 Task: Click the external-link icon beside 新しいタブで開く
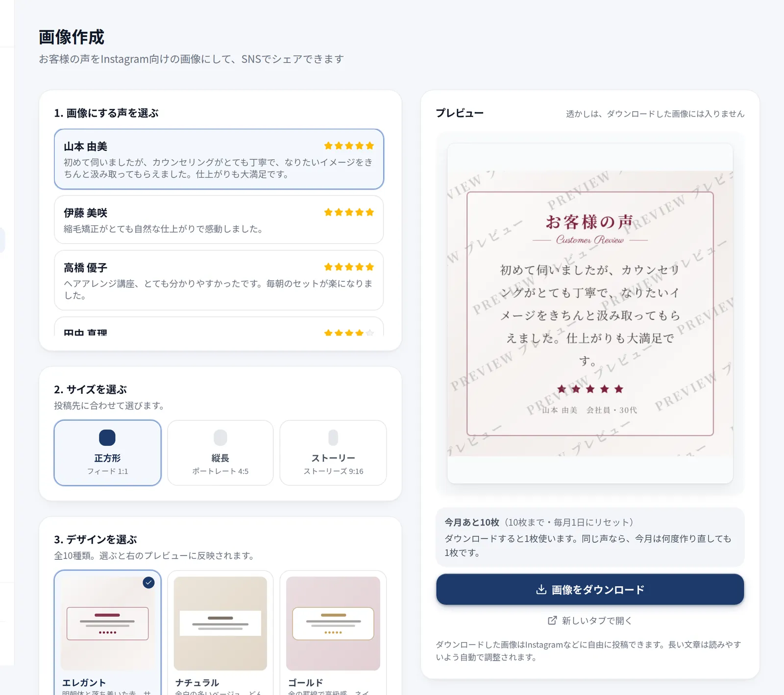point(552,621)
